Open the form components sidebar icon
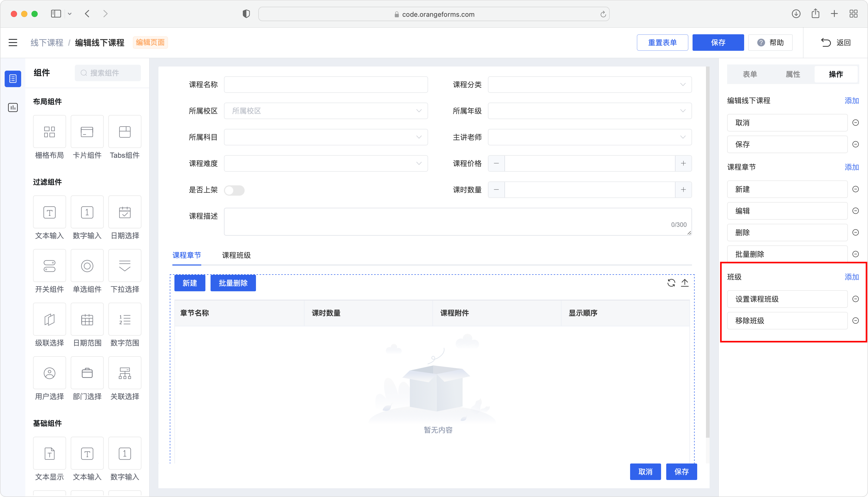 [x=13, y=79]
